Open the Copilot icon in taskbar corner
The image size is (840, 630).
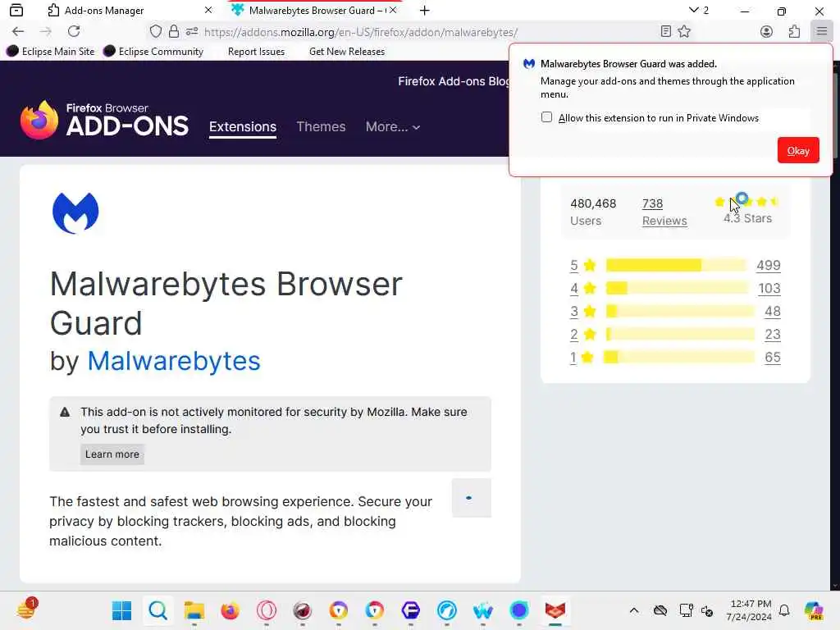tap(814, 610)
